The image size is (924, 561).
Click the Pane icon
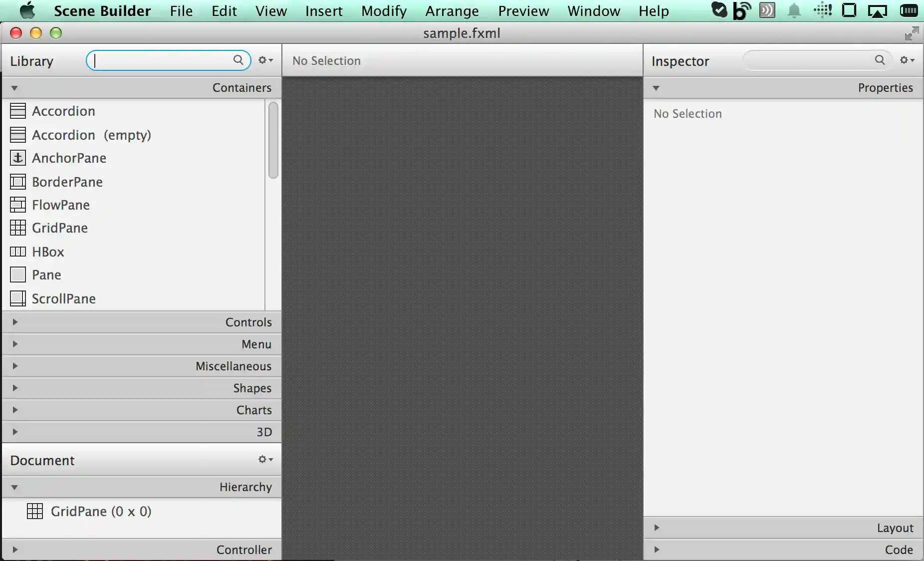pyautogui.click(x=18, y=275)
